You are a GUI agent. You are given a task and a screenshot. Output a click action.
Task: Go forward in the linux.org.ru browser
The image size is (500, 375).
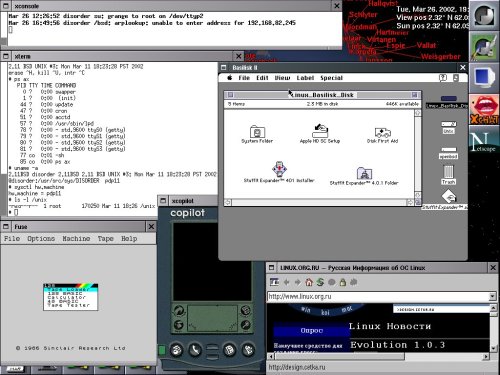coord(297,282)
